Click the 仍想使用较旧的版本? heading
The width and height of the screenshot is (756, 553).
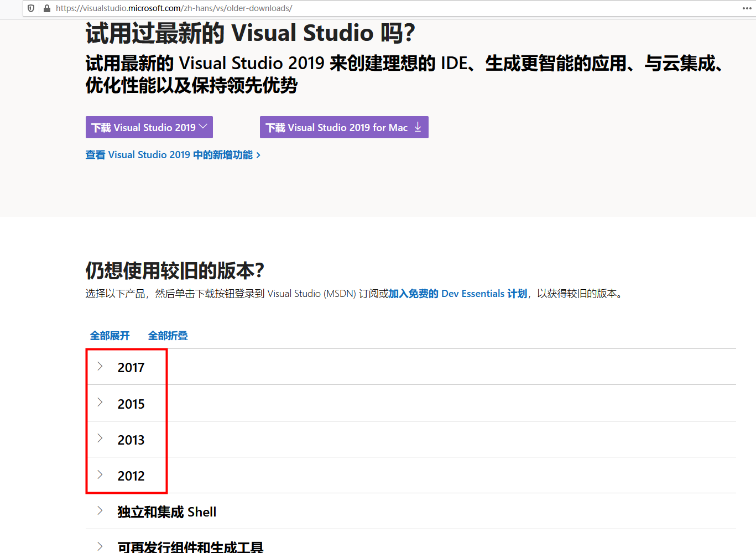pyautogui.click(x=175, y=271)
